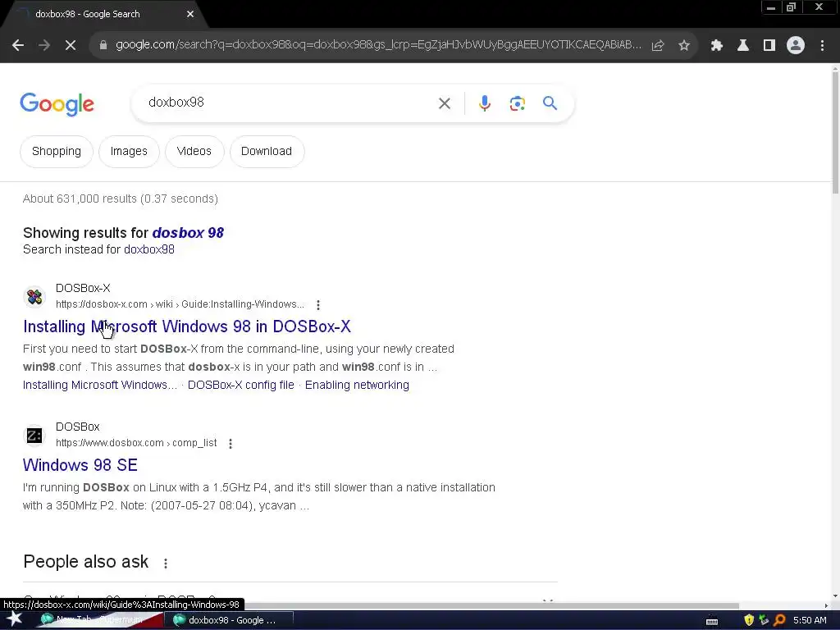Image resolution: width=840 pixels, height=630 pixels.
Task: Open network connection tray icon
Action: click(x=764, y=620)
